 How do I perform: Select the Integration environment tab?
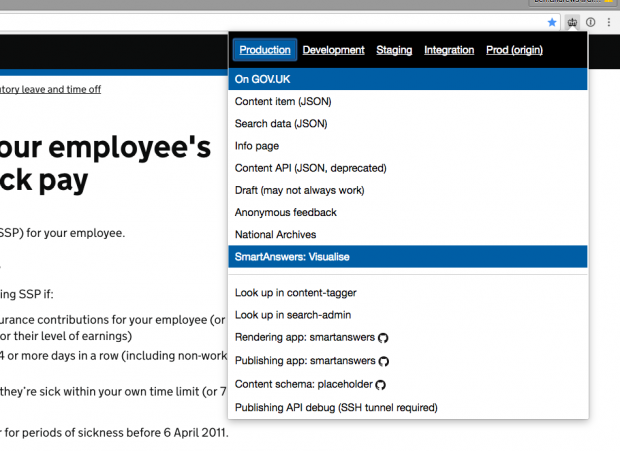[x=449, y=50]
